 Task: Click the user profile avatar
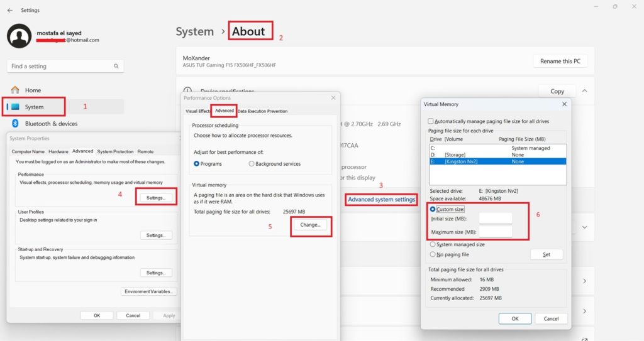[x=19, y=36]
